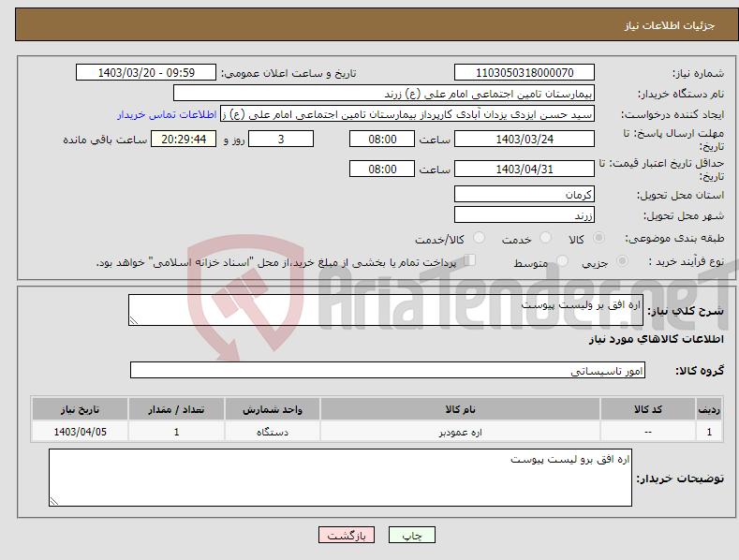Toggle the Islamic treasury payment checkbox

point(469,260)
